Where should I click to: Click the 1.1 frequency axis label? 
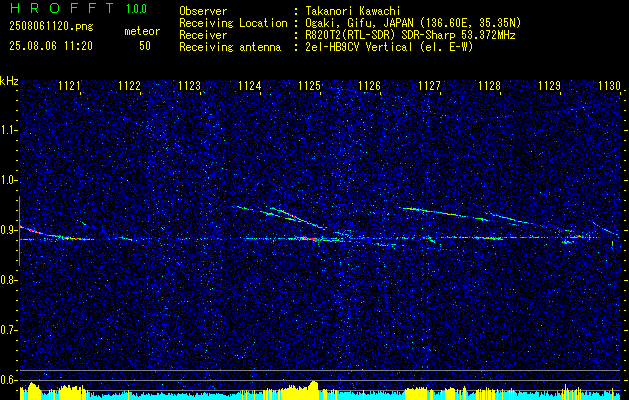[x=9, y=130]
